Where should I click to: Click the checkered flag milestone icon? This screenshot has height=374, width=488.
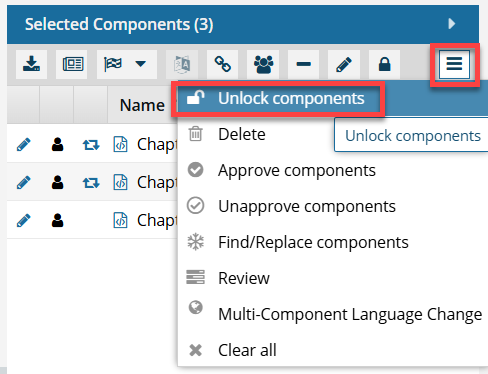tap(113, 64)
